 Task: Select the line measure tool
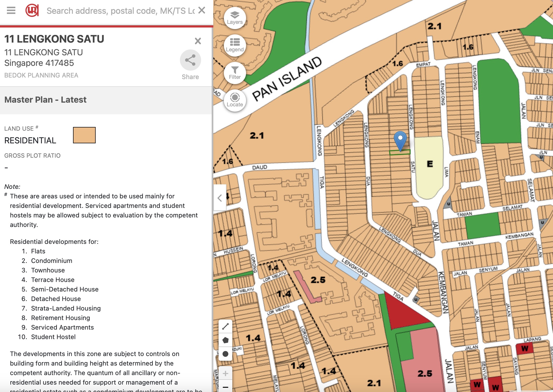coord(225,326)
